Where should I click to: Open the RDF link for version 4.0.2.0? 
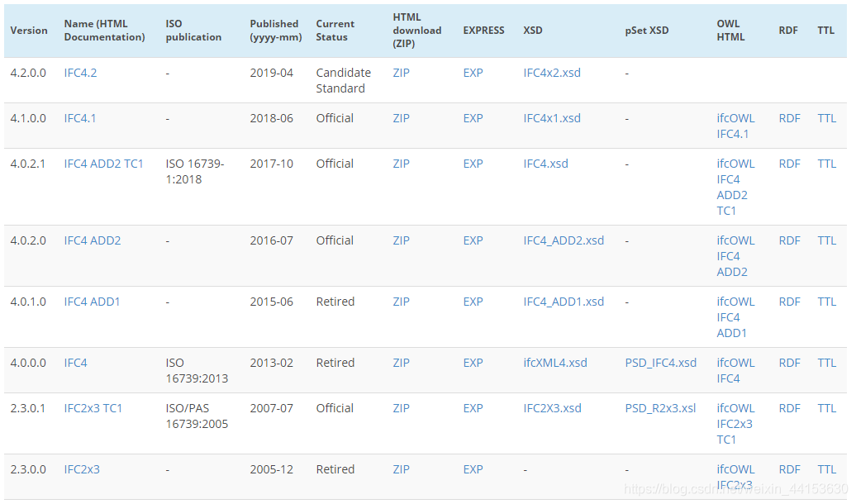click(789, 240)
